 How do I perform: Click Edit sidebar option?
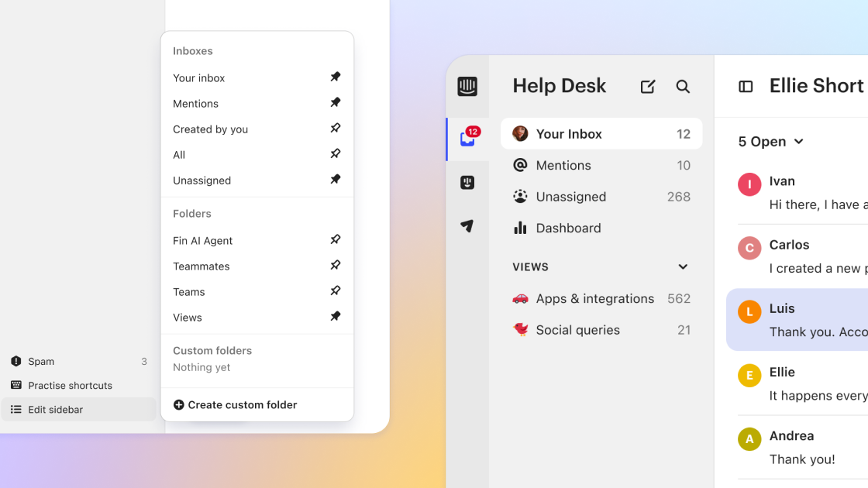[55, 410]
